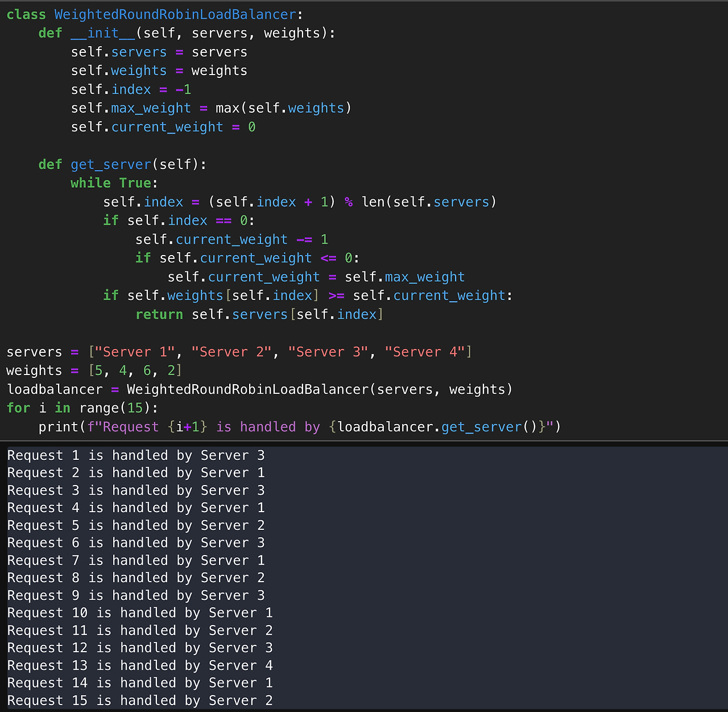Click the line 'if self.index == 0:'
Viewport: 728px width, 712px height.
(x=179, y=221)
